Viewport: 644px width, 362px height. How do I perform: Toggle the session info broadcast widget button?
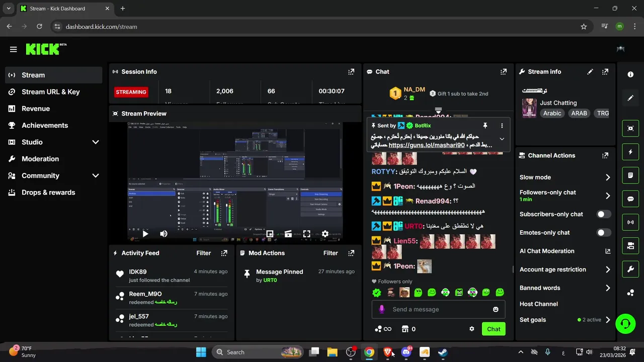pos(630,222)
